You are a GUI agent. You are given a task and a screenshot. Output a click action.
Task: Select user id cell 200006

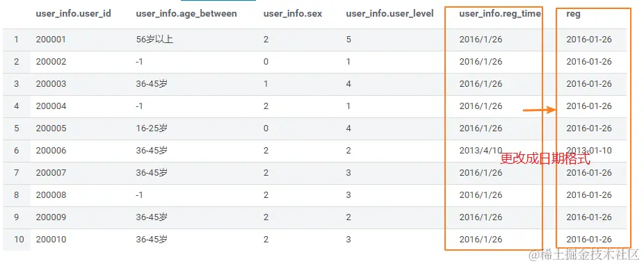tap(51, 151)
